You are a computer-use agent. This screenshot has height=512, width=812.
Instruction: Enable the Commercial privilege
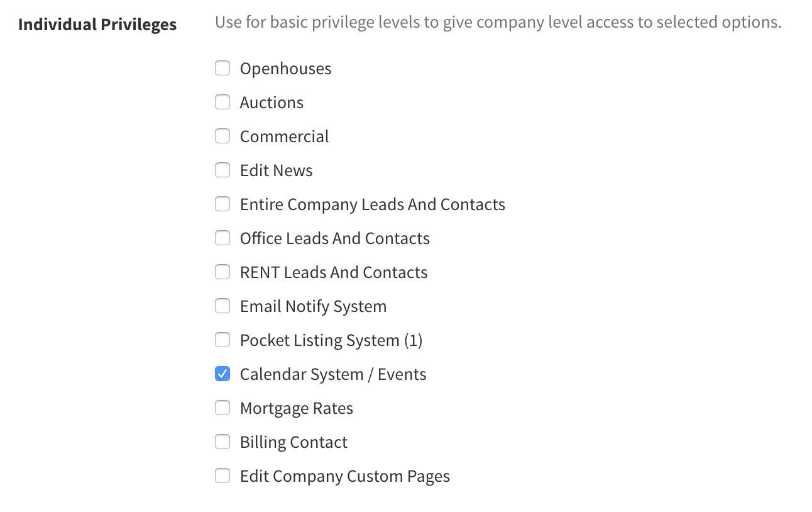[x=222, y=136]
